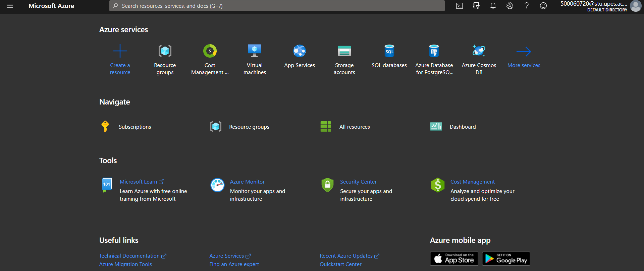Click Resource groups label under Navigate
The width and height of the screenshot is (644, 271).
tap(249, 127)
